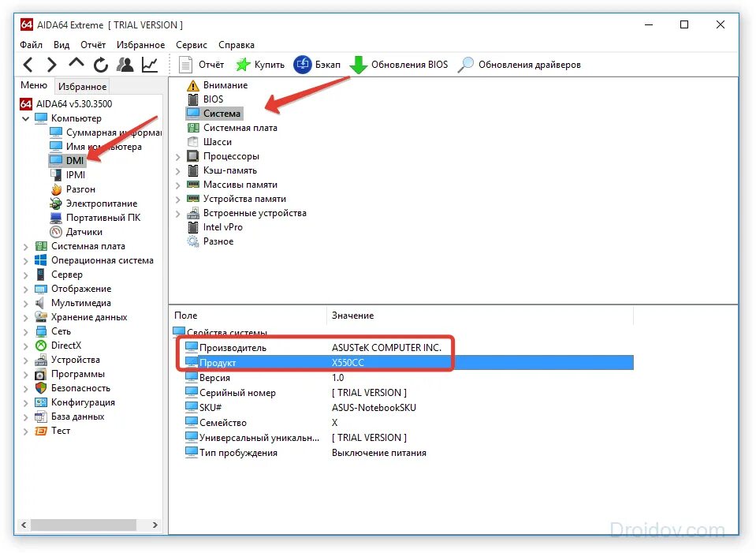Select the Тест tree item
Viewport: 756px width, 553px height.
pyautogui.click(x=53, y=431)
